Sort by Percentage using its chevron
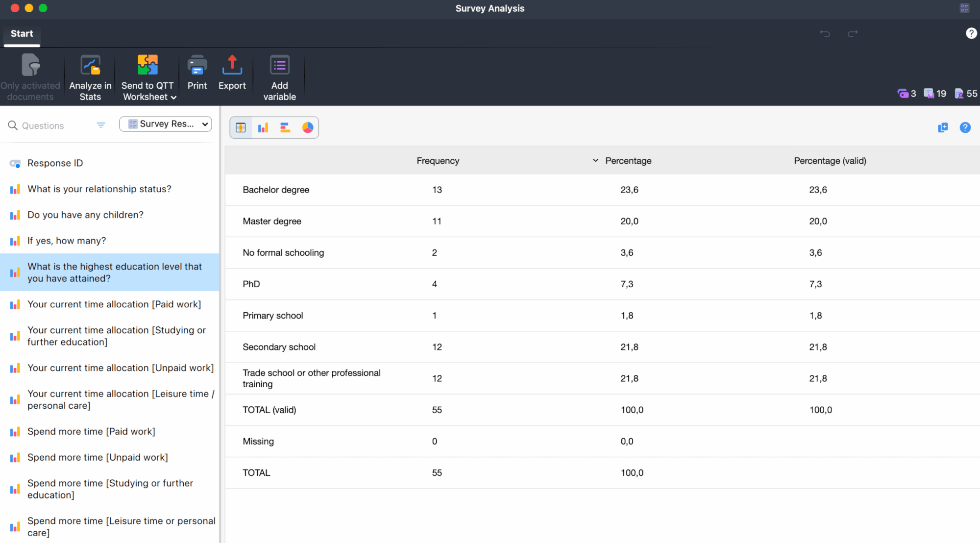The image size is (980, 543). [x=595, y=160]
